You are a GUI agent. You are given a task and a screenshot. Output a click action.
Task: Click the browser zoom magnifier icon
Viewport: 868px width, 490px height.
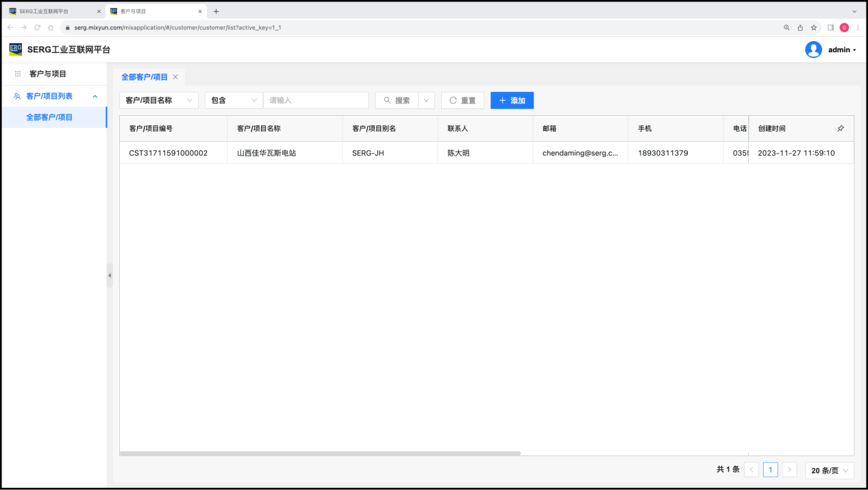pyautogui.click(x=786, y=27)
